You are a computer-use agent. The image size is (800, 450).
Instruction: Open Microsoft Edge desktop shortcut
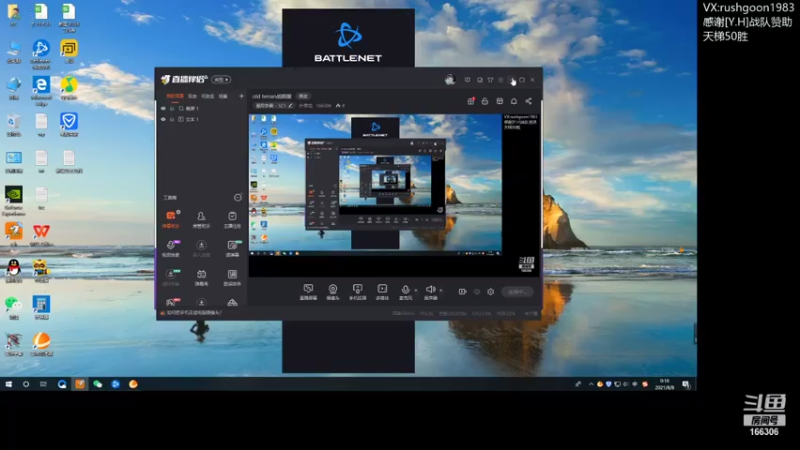41,90
